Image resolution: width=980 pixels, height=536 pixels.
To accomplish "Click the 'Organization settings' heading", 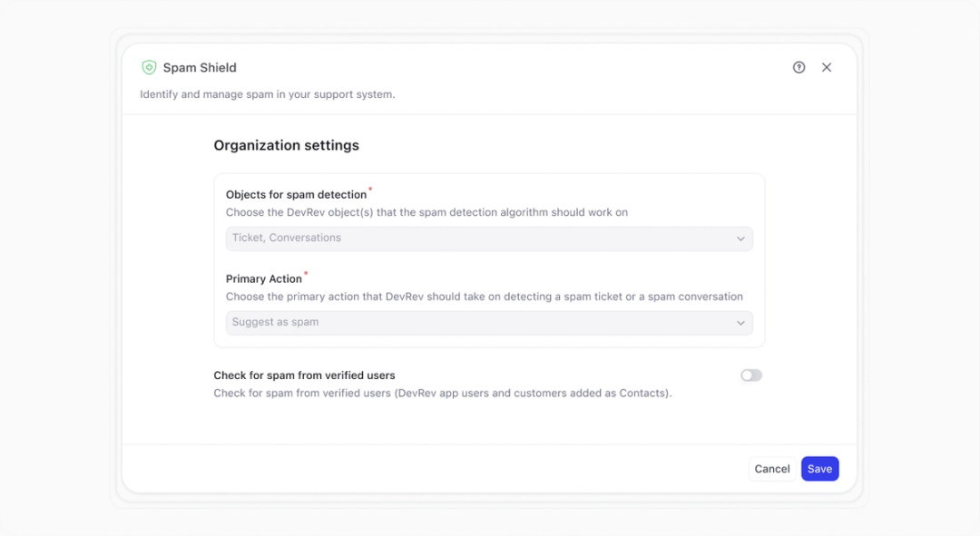I will pyautogui.click(x=286, y=145).
